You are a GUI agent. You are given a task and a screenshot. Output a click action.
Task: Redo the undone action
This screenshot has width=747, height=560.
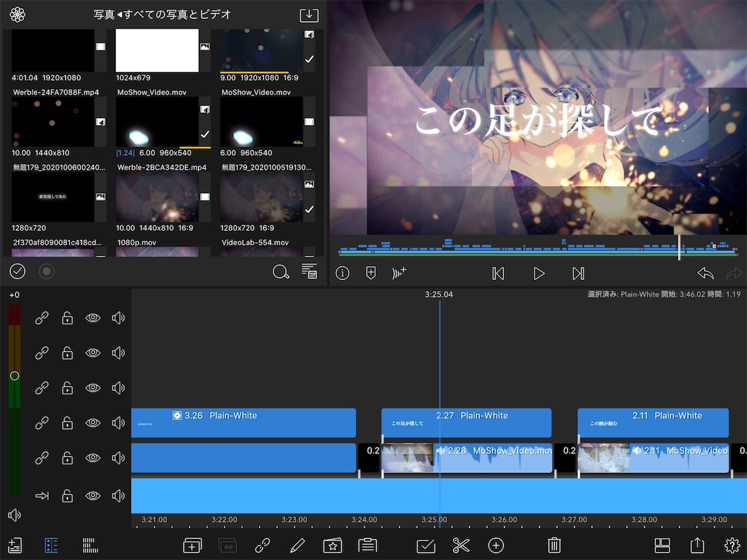click(734, 273)
